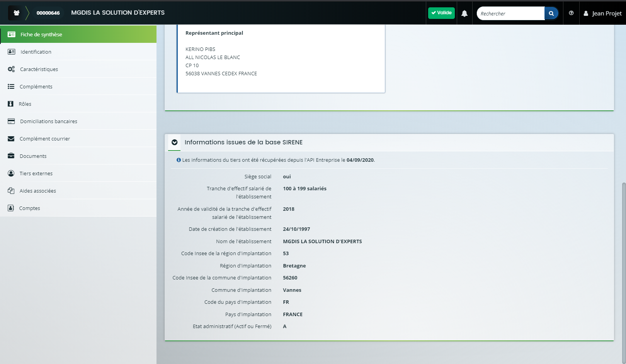Click Pays d'implantation value FRANCE
This screenshot has width=626, height=364.
pyautogui.click(x=293, y=314)
